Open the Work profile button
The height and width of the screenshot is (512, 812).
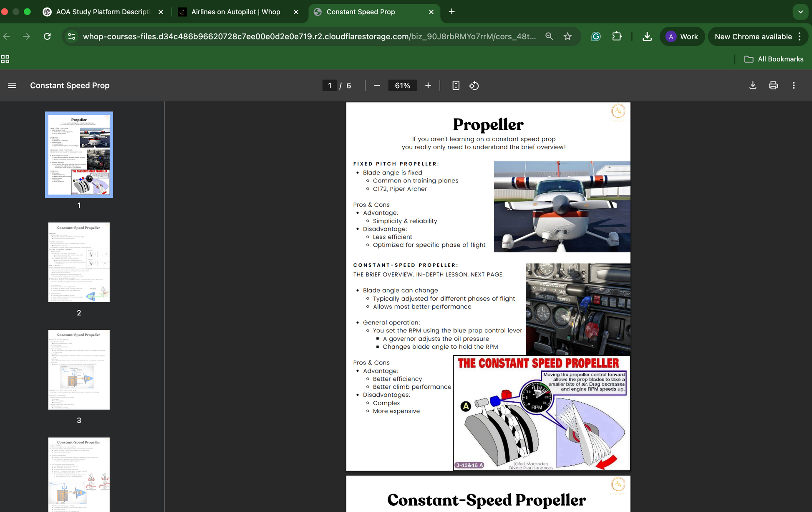pyautogui.click(x=682, y=36)
